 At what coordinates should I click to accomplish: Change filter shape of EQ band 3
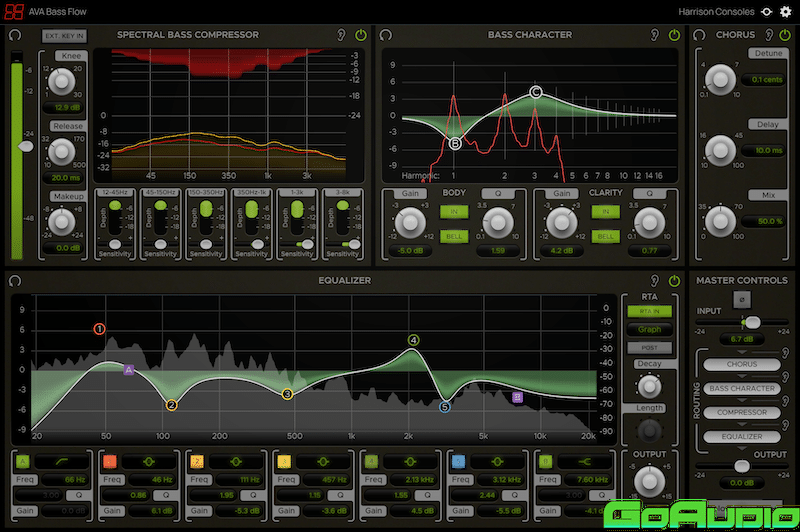click(x=323, y=462)
